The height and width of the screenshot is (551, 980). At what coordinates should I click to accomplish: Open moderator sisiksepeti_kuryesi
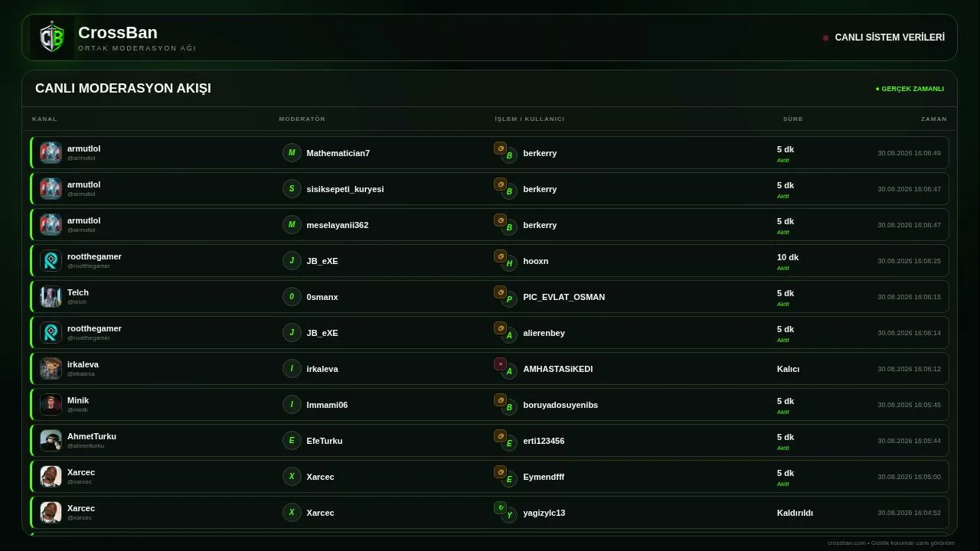coord(345,189)
